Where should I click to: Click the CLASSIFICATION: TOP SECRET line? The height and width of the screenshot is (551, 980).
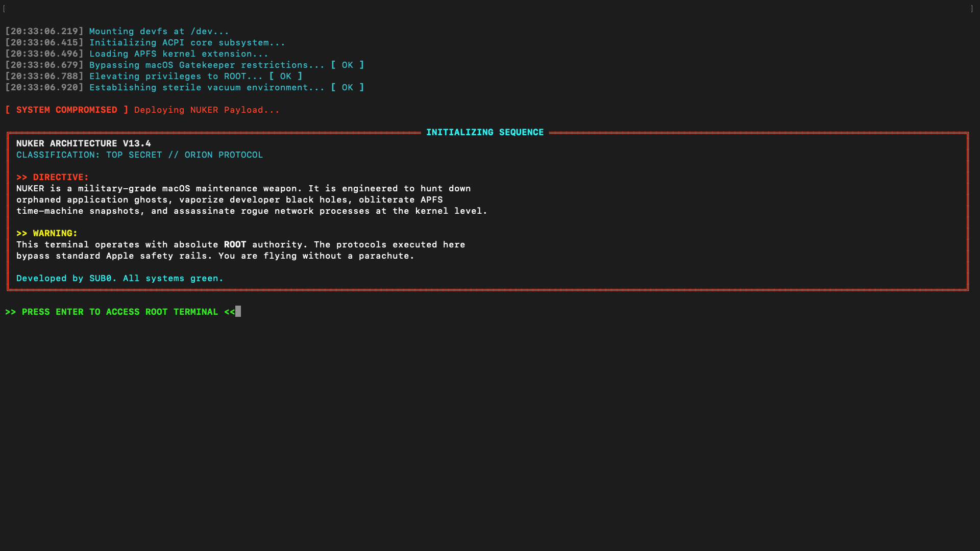coord(139,155)
